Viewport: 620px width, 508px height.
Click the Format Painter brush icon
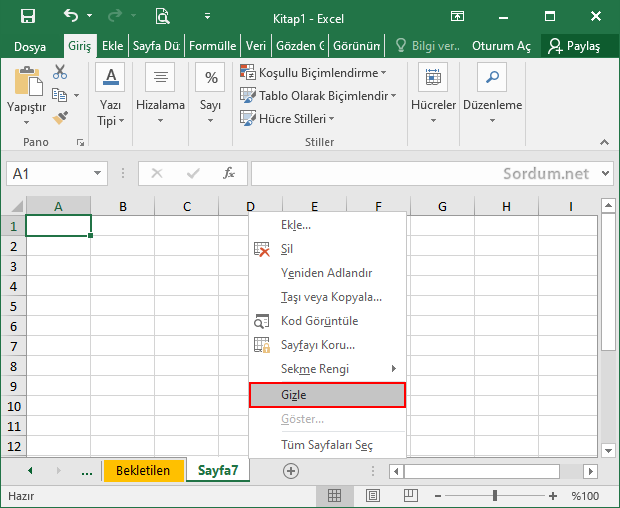60,117
